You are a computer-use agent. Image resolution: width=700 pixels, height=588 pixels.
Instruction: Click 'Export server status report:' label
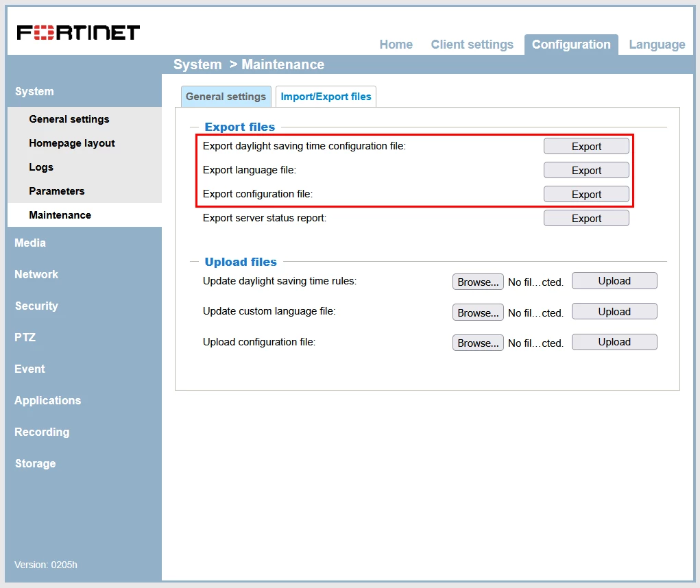point(264,218)
